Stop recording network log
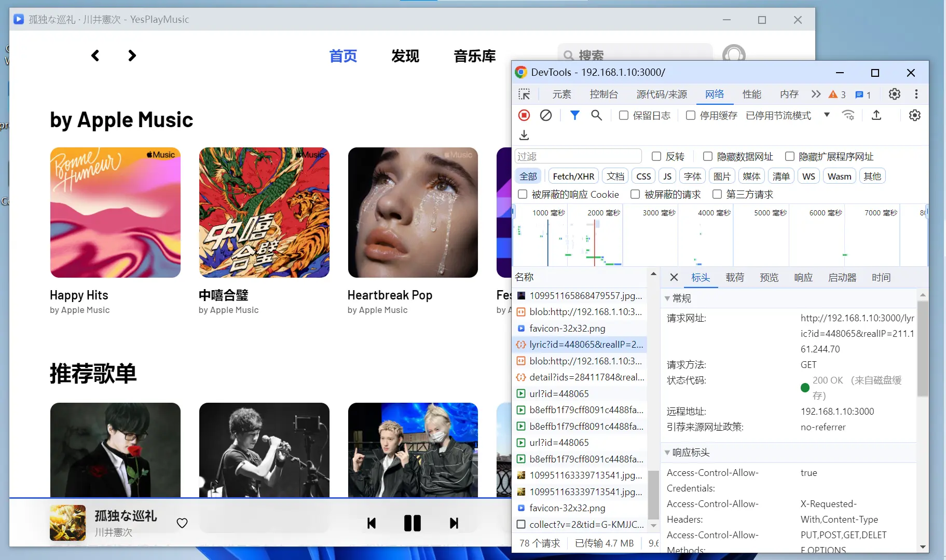This screenshot has height=560, width=946. [524, 115]
